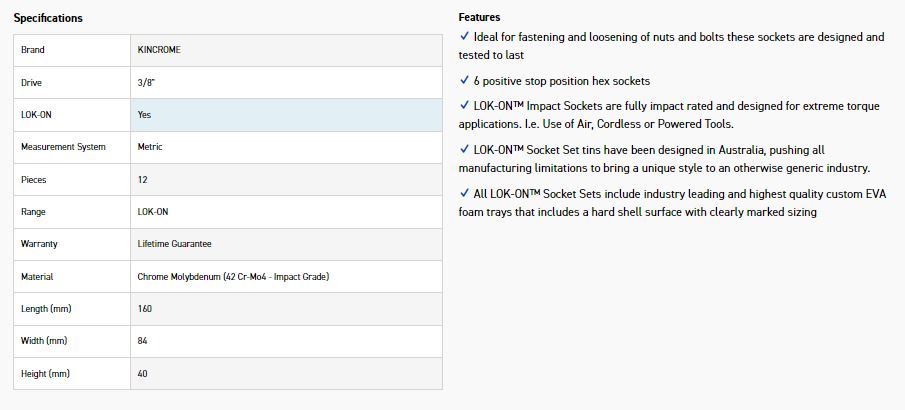Click the Metric value cell
The image size is (905, 410).
[x=150, y=147]
